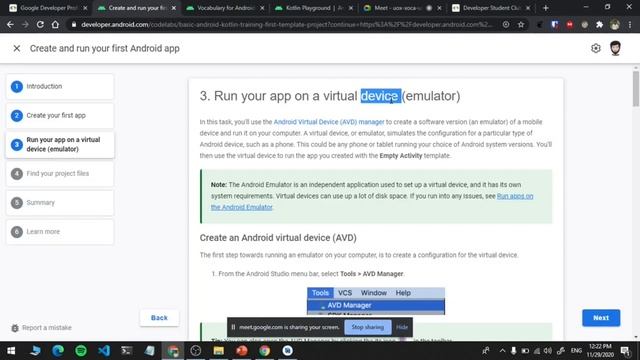Go to step 5 Summary

pos(60,202)
